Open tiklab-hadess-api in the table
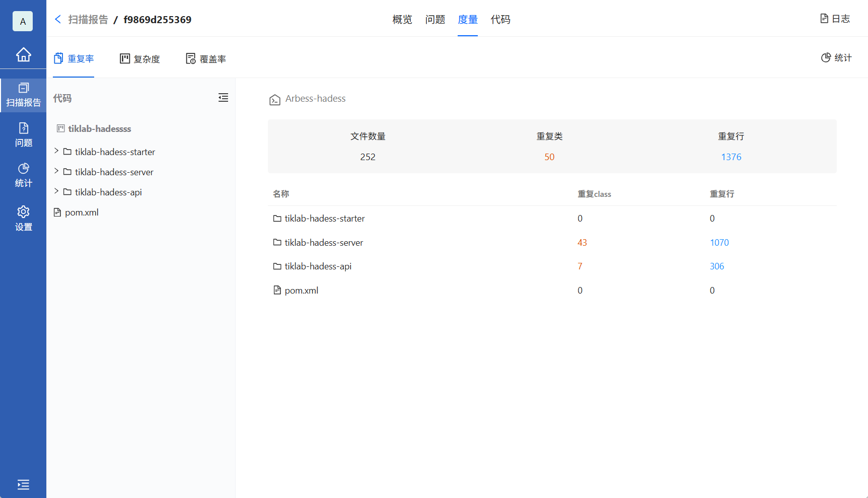 (x=318, y=266)
